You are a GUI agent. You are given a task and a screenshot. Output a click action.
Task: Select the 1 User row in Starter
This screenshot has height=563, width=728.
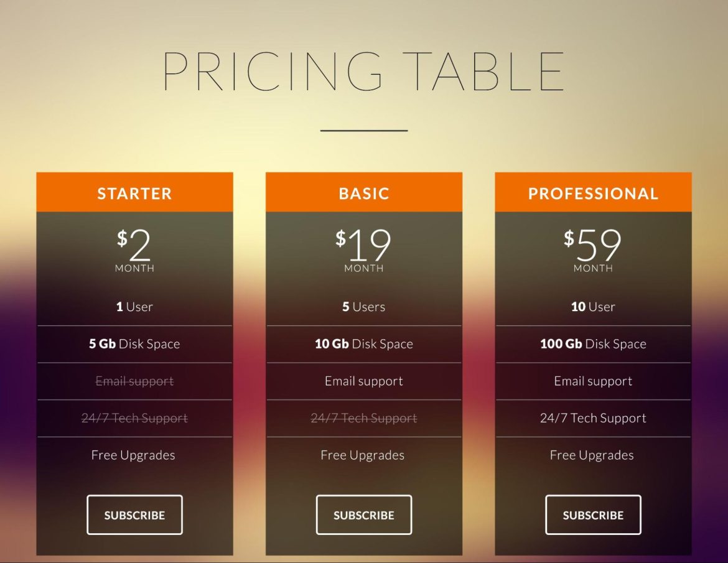[134, 306]
